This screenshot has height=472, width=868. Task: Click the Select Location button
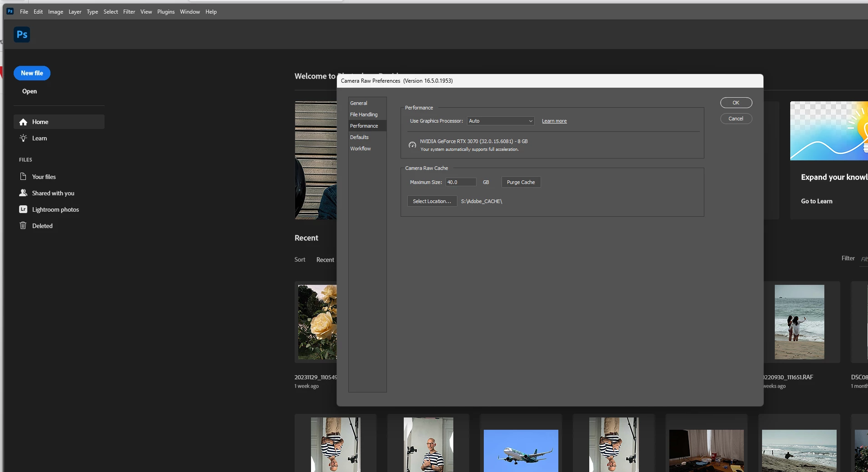pos(432,201)
